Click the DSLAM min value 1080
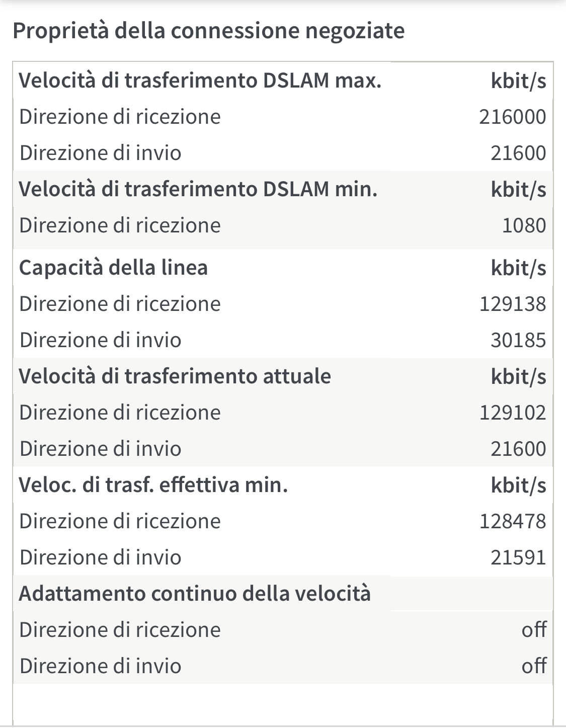The height and width of the screenshot is (728, 566). click(524, 225)
